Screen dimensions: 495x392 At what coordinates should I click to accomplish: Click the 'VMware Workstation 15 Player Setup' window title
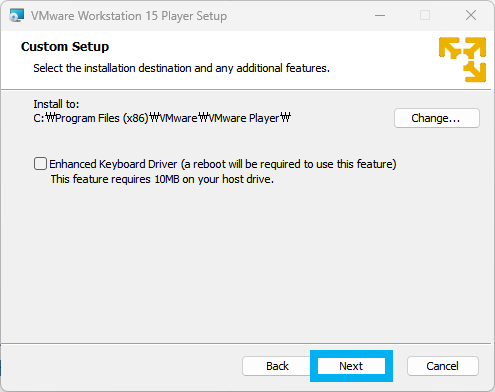[129, 16]
